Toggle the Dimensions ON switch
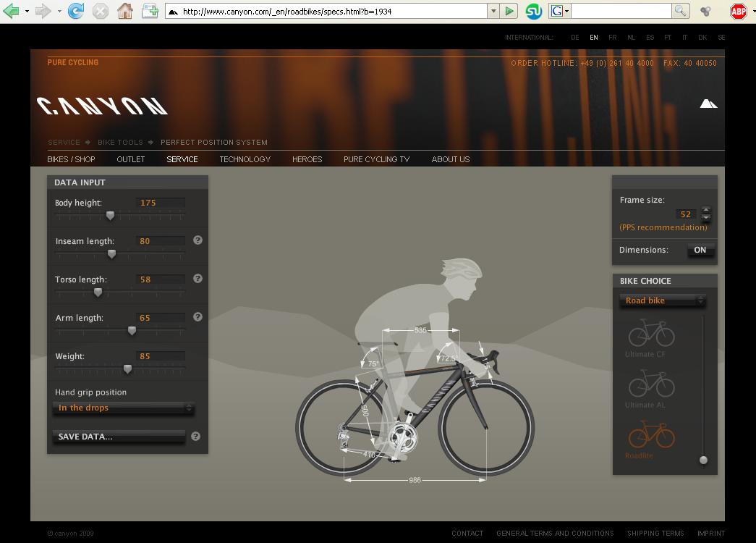The image size is (756, 543). [700, 250]
